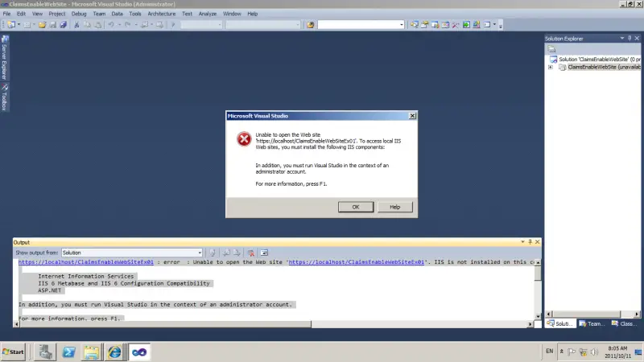Switch to the Team Explorer tab
The height and width of the screenshot is (362, 644).
pos(592,324)
